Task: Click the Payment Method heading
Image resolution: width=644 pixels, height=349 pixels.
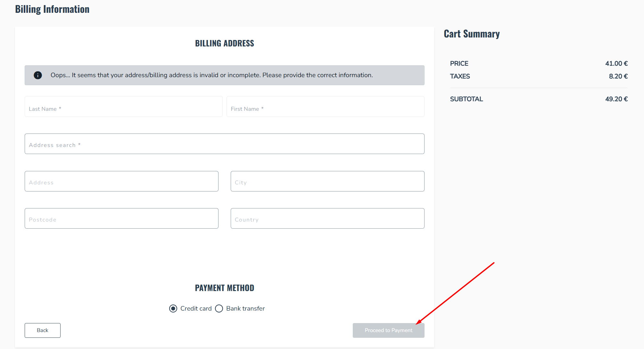Action: [x=225, y=288]
